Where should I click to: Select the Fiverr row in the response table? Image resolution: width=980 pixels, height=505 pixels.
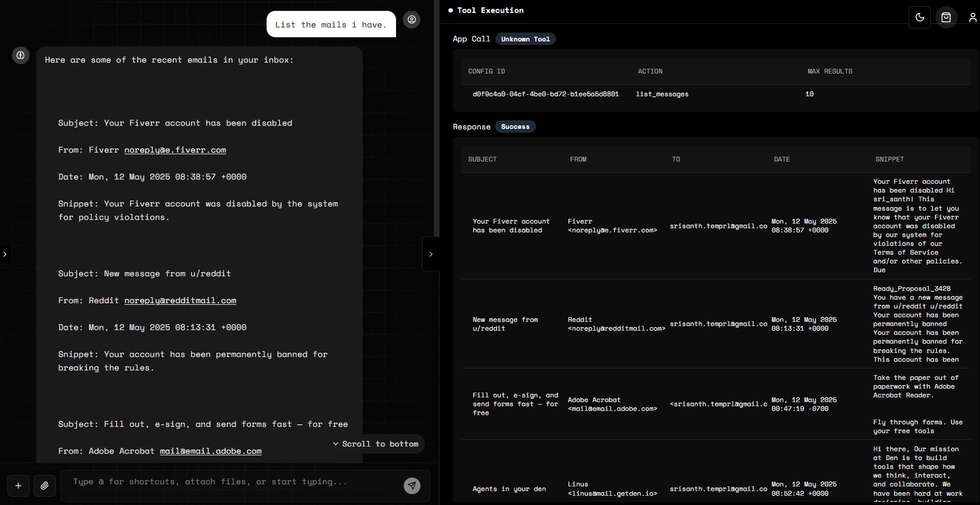click(714, 226)
